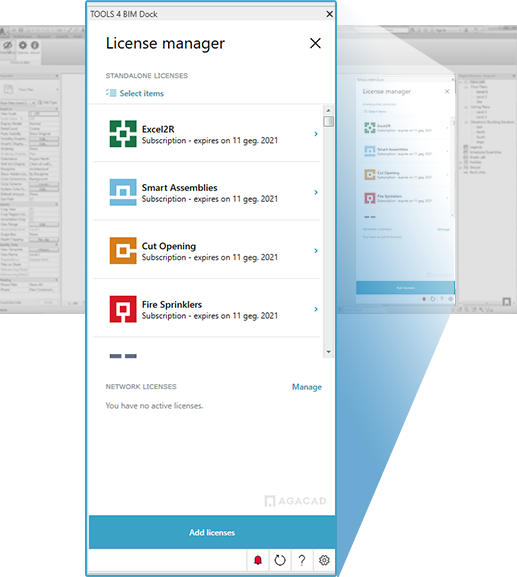Click About info icon in background Revit ribbon
The image size is (517, 577).
35,45
